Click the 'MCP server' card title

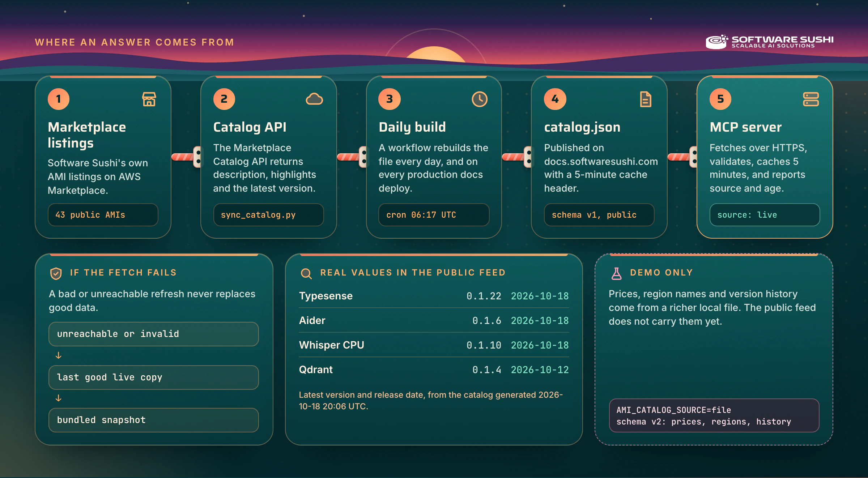746,127
